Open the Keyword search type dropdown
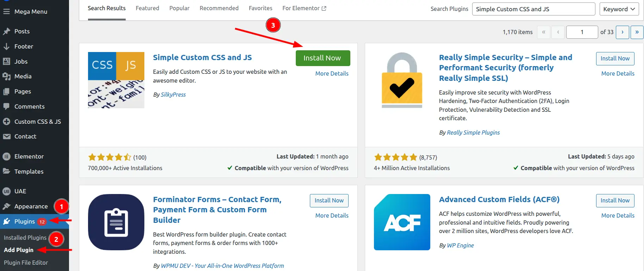Viewport: 644px width, 271px height. (619, 9)
